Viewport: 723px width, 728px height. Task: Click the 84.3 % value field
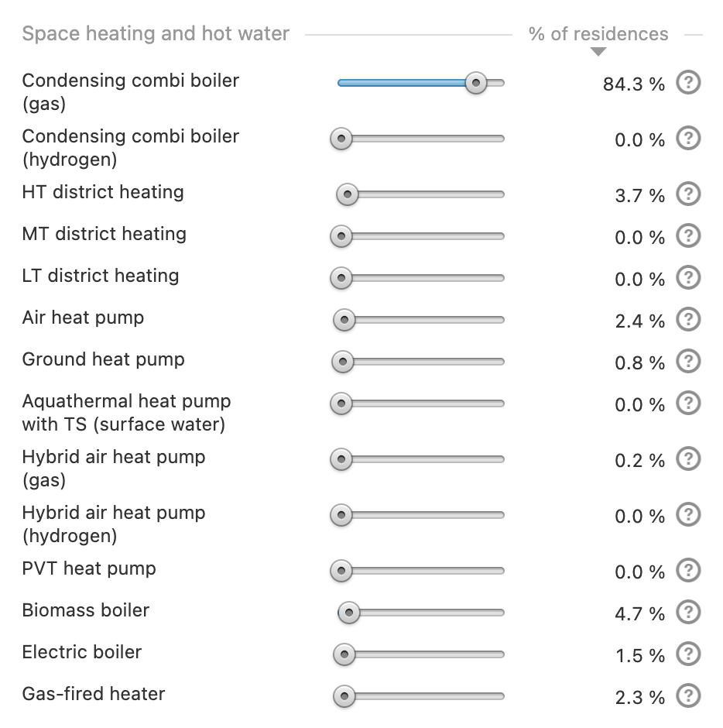633,84
